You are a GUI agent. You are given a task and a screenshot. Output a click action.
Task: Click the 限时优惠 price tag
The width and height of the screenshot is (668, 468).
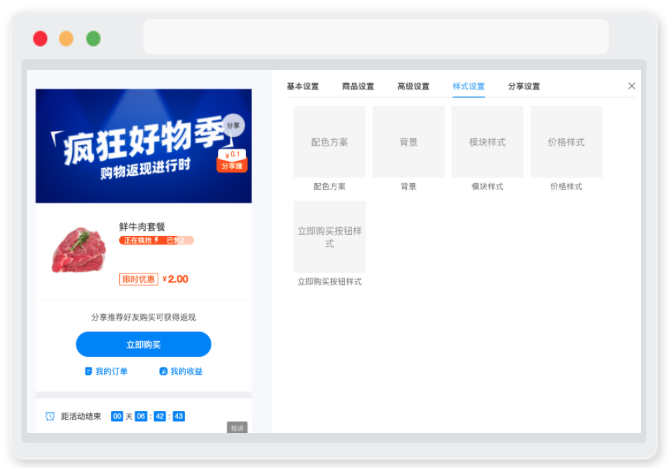tap(138, 279)
